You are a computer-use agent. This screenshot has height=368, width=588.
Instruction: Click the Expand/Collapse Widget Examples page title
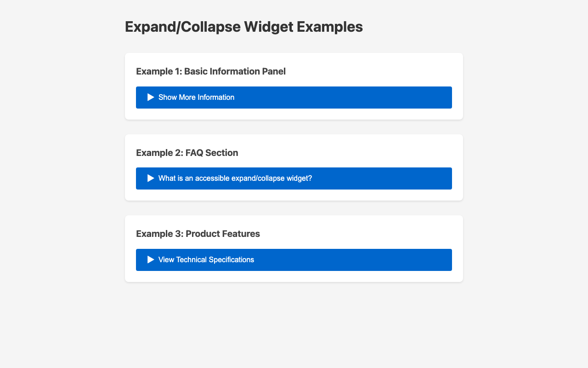pyautogui.click(x=243, y=27)
